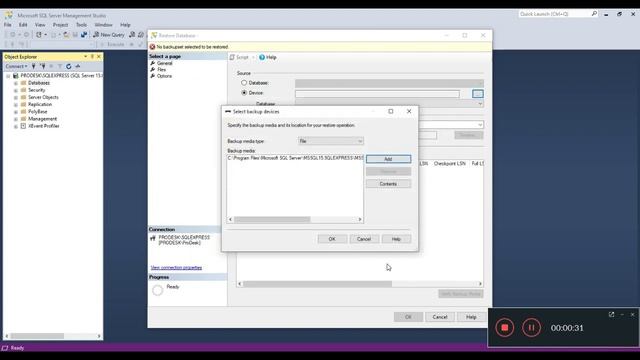Expand the Replication tree node
Image resolution: width=640 pixels, height=360 pixels.
(16, 105)
